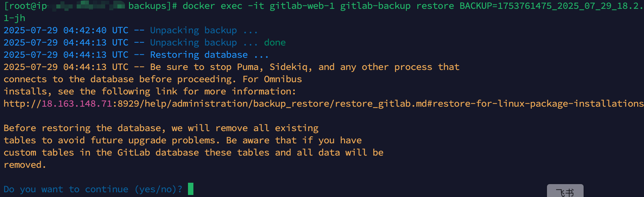Click "backups]#" in the shell prompt
The width and height of the screenshot is (644, 197).
pos(153,6)
